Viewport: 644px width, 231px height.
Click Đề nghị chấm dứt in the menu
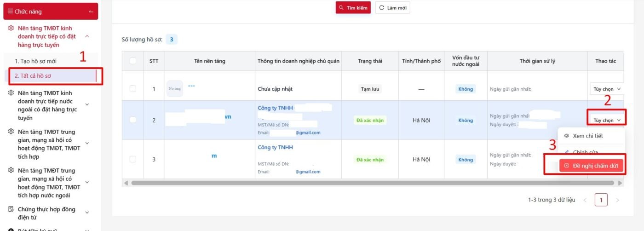tap(591, 166)
